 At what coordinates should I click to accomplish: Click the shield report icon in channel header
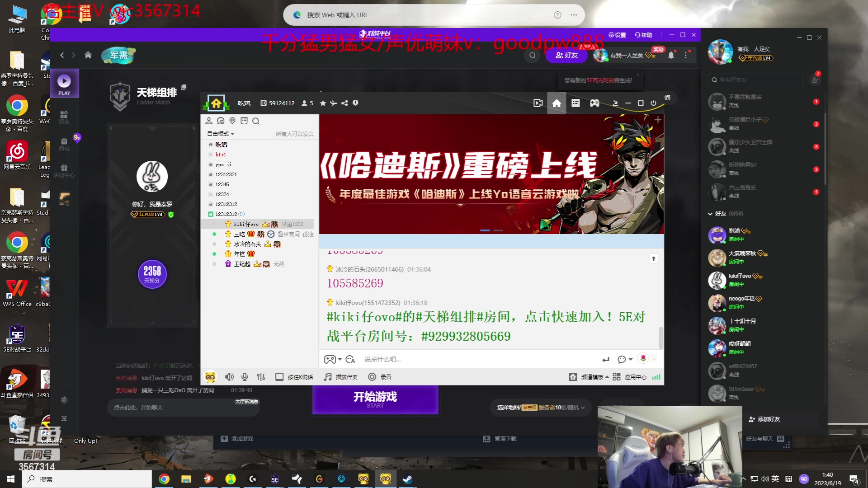click(355, 103)
